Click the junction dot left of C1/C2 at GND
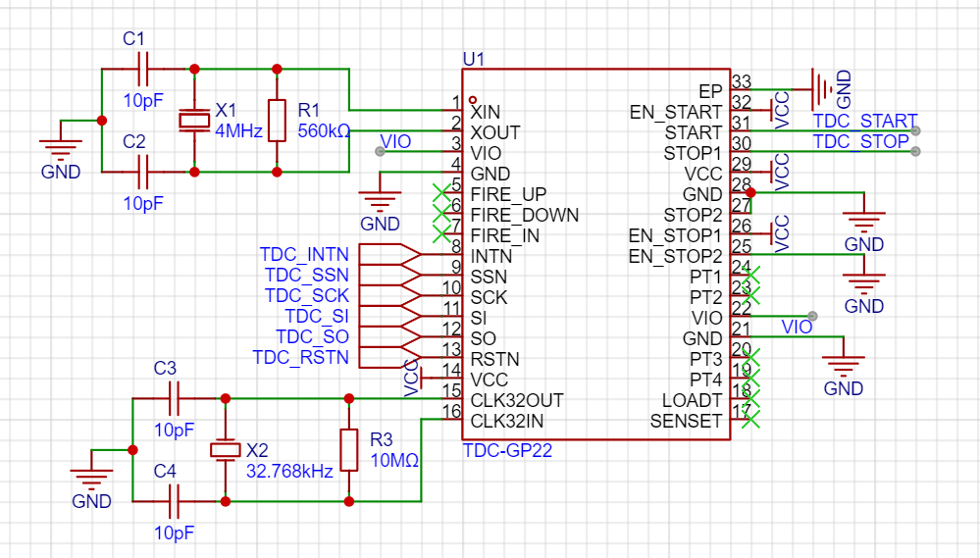Image resolution: width=980 pixels, height=558 pixels. click(102, 121)
